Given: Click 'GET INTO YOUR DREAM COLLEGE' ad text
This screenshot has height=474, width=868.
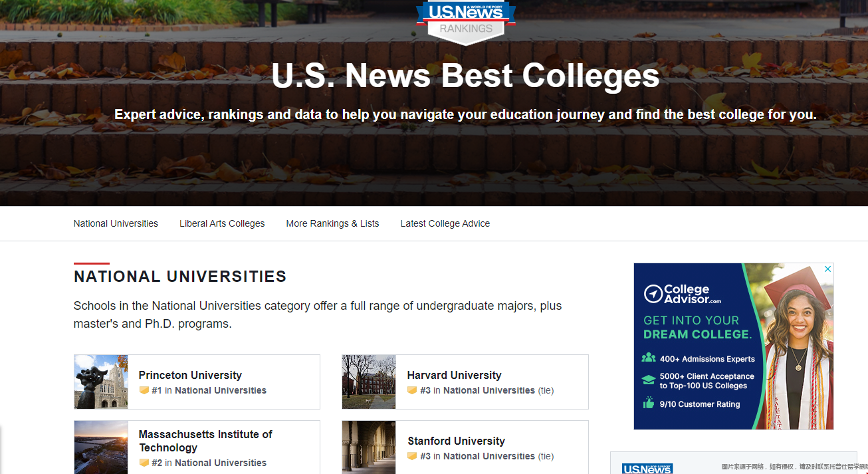Looking at the screenshot, I should (x=697, y=327).
